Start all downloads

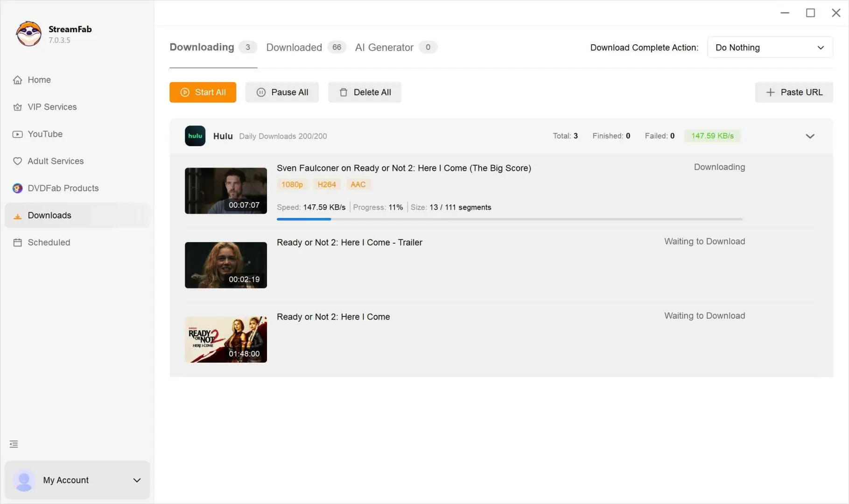coord(203,92)
